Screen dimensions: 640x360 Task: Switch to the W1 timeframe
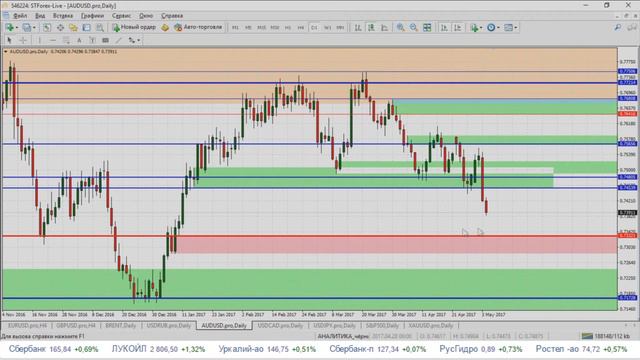tap(327, 28)
